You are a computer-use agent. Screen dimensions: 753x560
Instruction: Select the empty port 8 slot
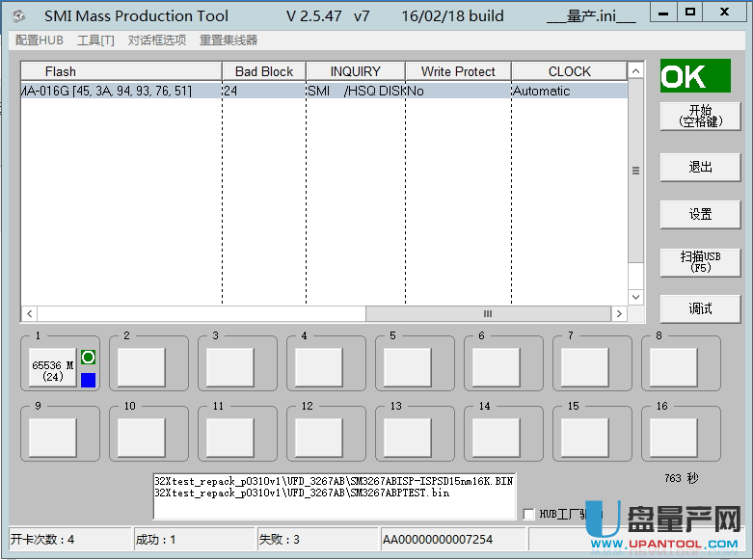673,367
